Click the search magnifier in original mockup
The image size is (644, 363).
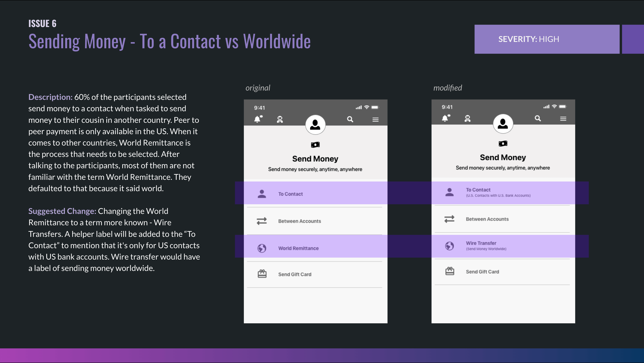click(x=350, y=119)
